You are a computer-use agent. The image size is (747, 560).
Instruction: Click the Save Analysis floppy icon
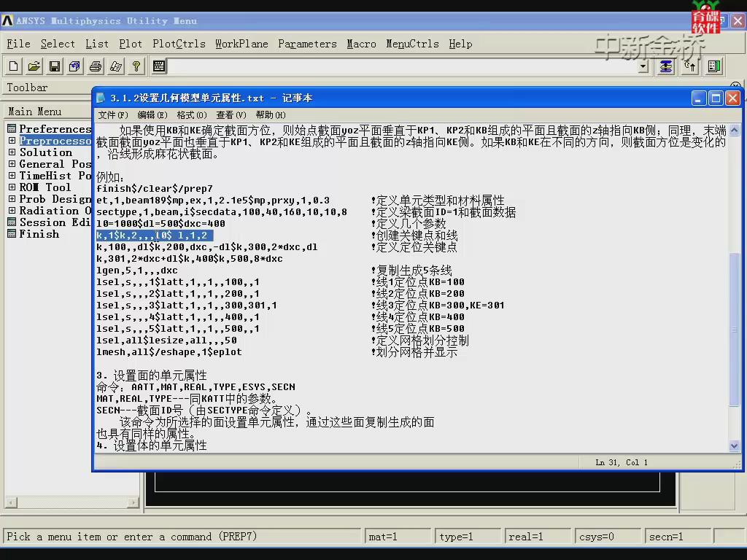pos(55,66)
